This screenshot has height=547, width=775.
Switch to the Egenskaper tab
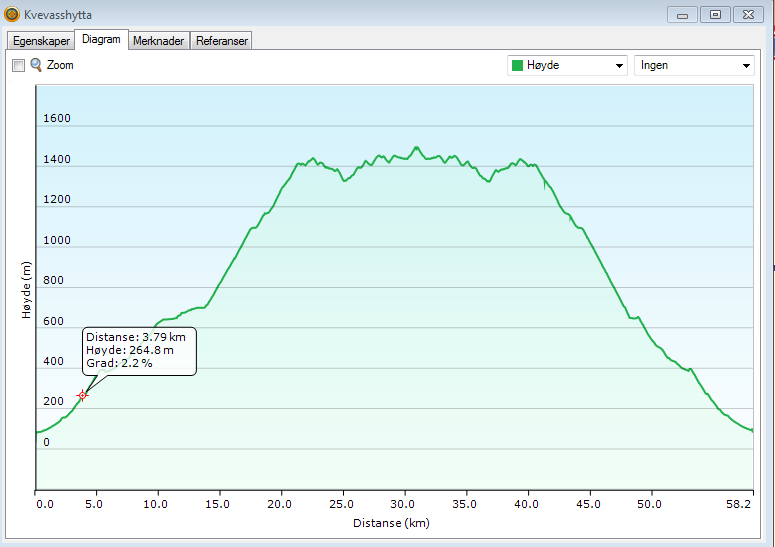[x=41, y=41]
